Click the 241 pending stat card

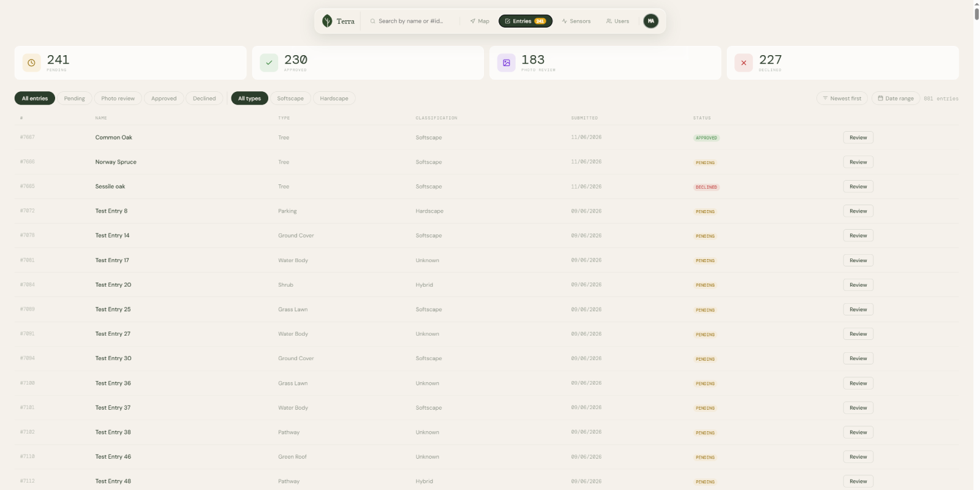pos(130,62)
